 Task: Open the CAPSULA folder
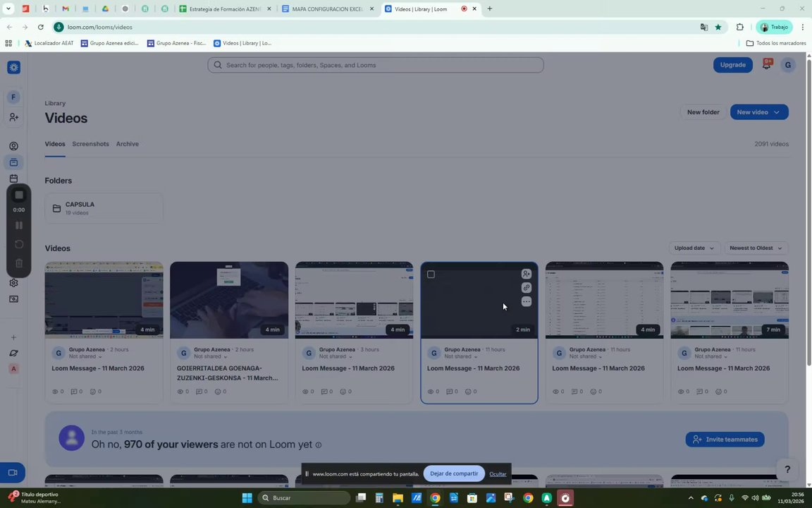coord(104,208)
